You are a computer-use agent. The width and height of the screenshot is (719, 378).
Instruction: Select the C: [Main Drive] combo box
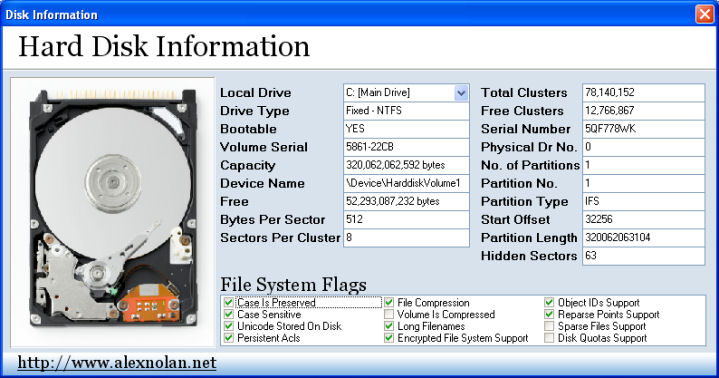point(406,93)
